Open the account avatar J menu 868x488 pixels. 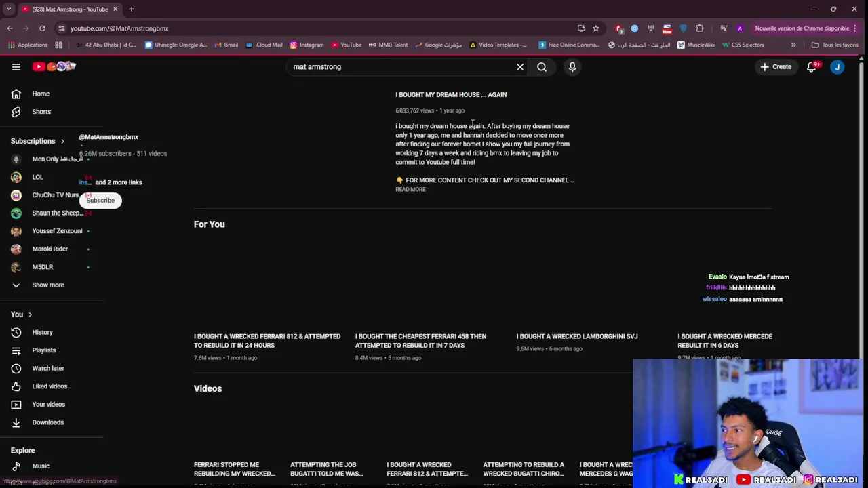[838, 67]
